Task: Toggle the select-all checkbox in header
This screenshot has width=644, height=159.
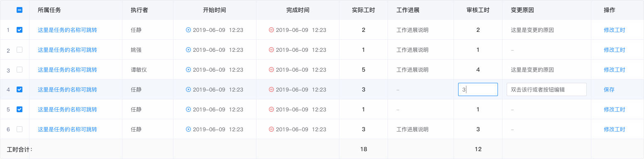Action: [x=20, y=10]
